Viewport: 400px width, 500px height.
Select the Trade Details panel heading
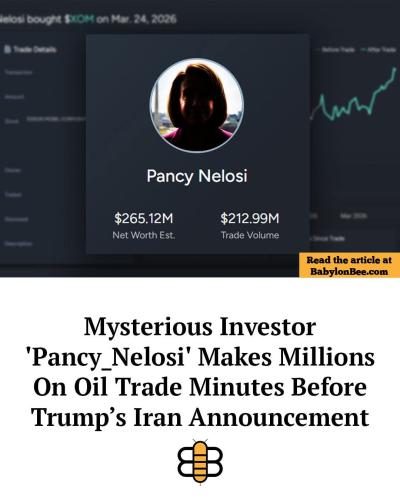tap(35, 50)
